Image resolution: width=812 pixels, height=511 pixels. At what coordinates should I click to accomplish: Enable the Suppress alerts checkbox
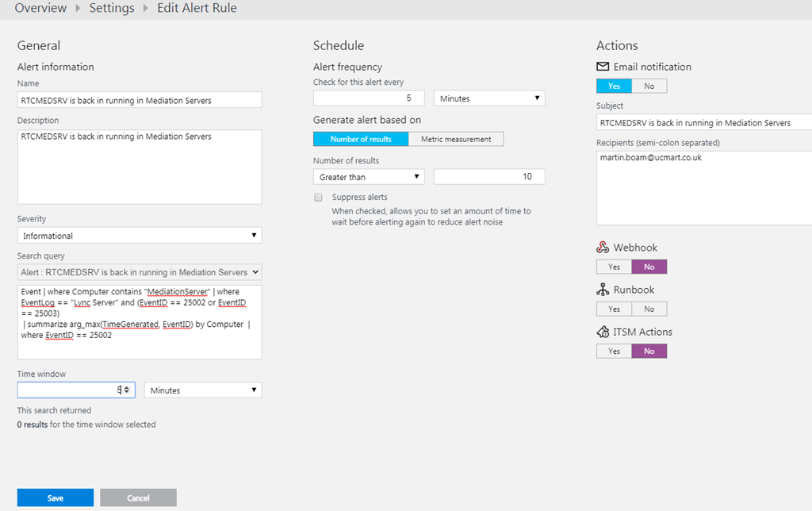tap(319, 197)
